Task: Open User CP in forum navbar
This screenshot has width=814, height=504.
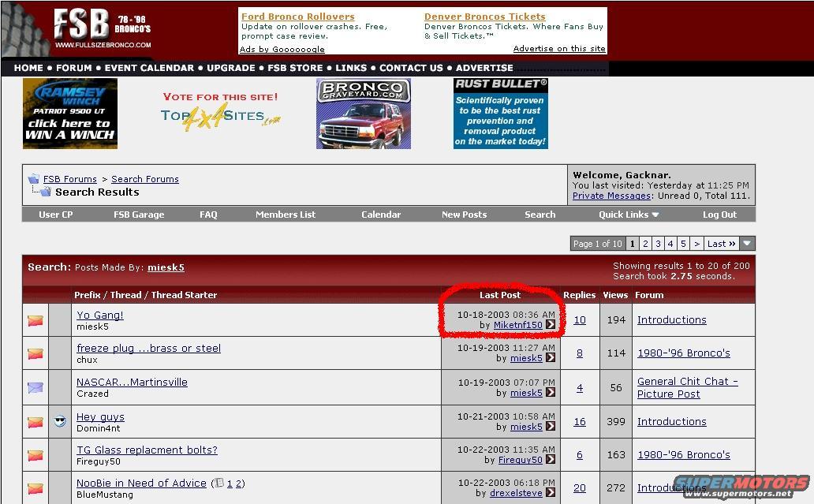Action: coord(55,215)
